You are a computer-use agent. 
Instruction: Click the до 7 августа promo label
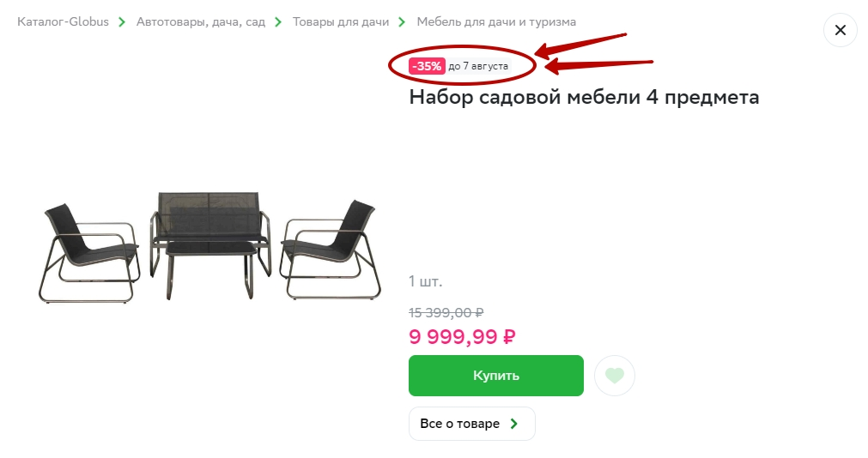[478, 66]
